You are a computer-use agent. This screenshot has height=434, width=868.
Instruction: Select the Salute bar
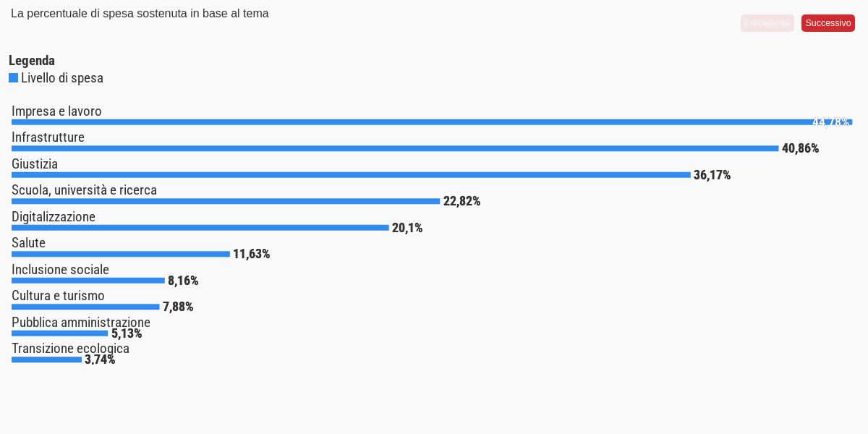pyautogui.click(x=121, y=254)
